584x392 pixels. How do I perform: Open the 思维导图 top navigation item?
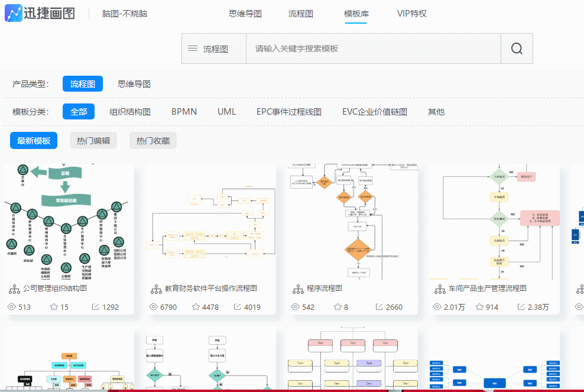pyautogui.click(x=245, y=14)
